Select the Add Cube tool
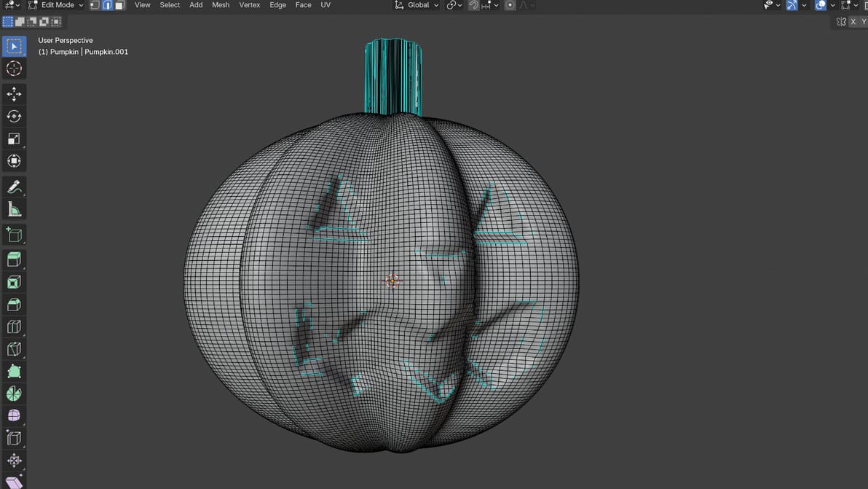 [14, 235]
